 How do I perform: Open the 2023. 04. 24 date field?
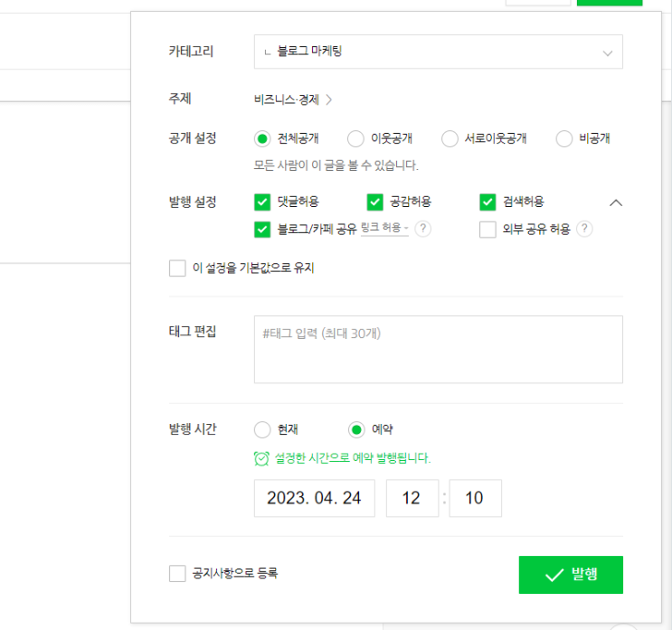(x=315, y=499)
